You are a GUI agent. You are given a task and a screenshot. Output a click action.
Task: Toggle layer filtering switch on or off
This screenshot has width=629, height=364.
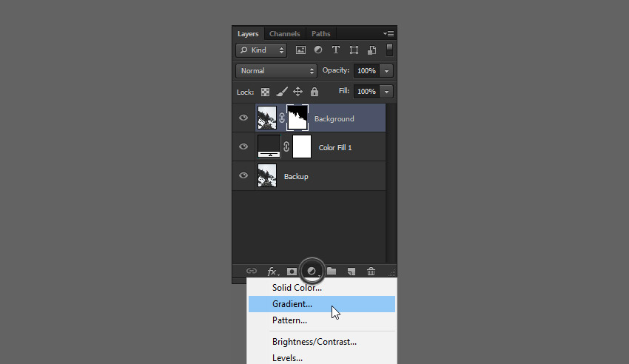389,50
